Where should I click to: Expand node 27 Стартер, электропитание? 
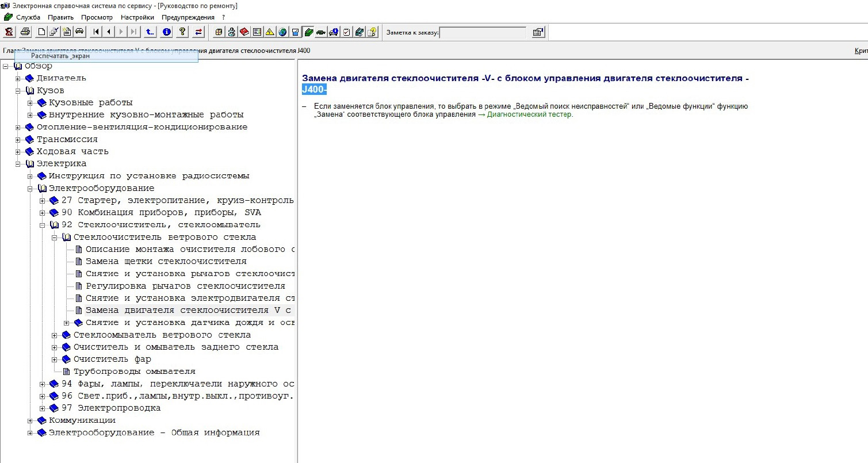click(43, 200)
